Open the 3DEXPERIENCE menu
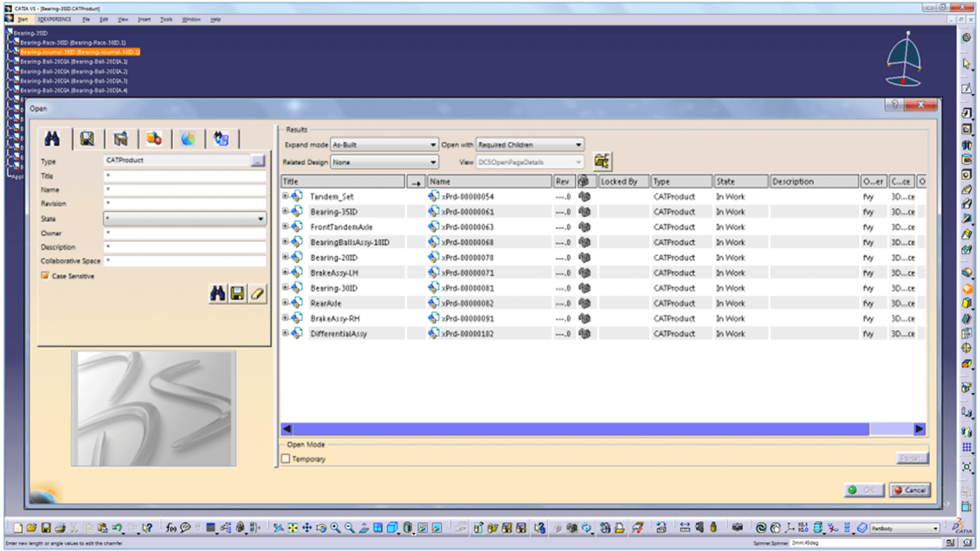Image resolution: width=980 pixels, height=551 pixels. coord(54,19)
